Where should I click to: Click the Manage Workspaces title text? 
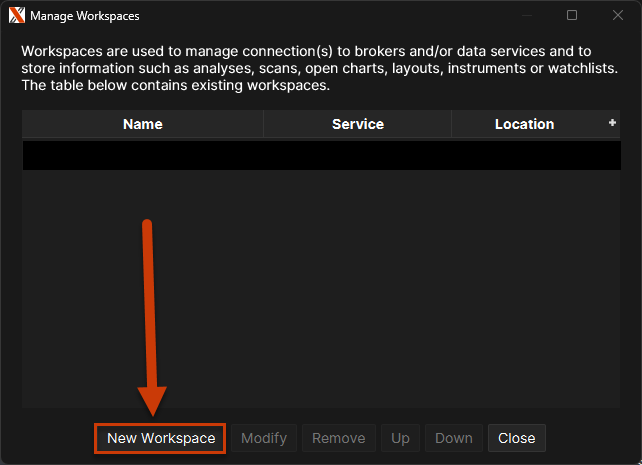pyautogui.click(x=85, y=16)
